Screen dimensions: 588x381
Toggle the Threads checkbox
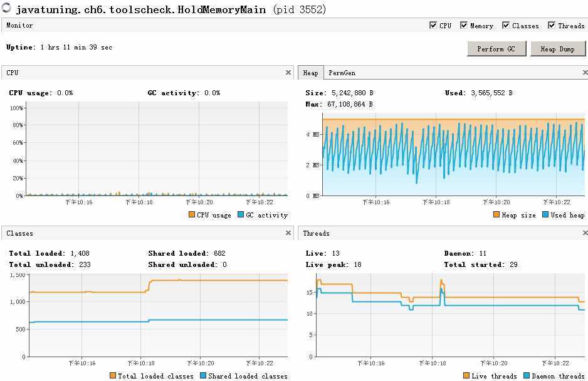coord(552,25)
